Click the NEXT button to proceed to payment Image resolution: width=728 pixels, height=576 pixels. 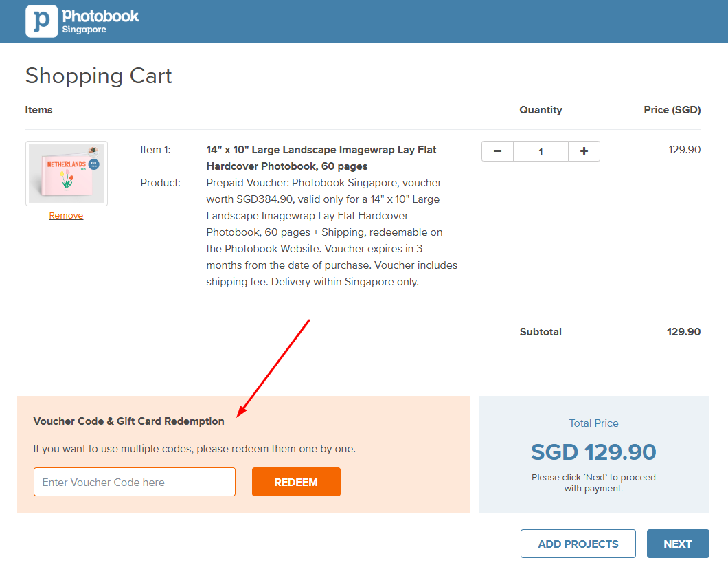[678, 543]
